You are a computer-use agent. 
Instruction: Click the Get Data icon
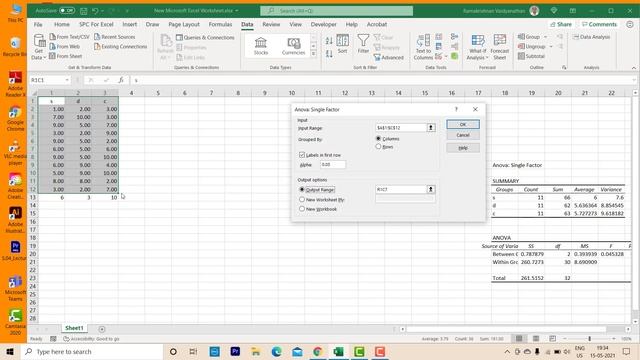(39, 41)
